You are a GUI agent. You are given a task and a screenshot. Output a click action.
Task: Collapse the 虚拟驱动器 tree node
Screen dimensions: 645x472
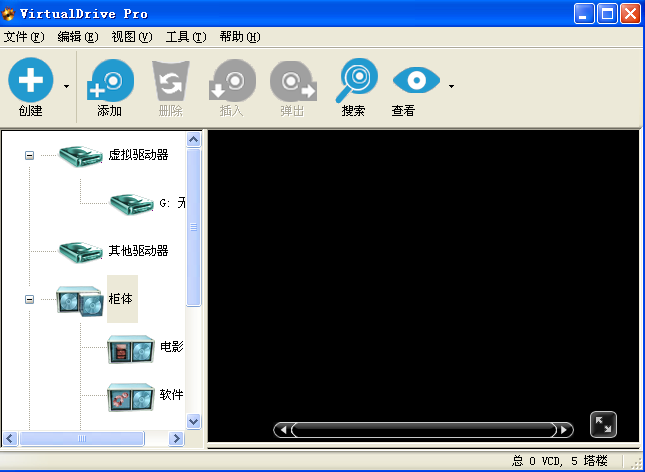(x=29, y=155)
